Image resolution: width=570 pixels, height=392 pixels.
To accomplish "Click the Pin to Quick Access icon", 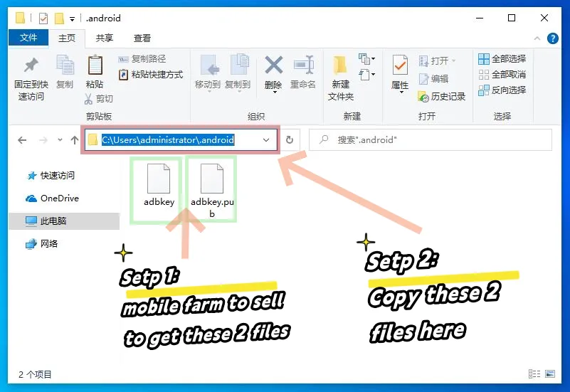I will pos(31,68).
